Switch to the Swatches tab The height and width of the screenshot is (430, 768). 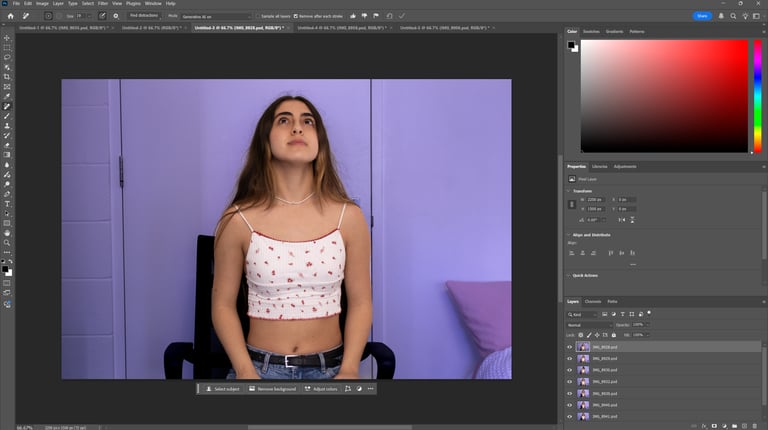591,31
